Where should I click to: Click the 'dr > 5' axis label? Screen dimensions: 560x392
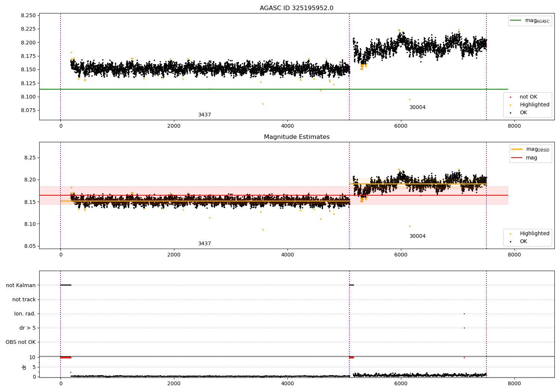[28, 328]
